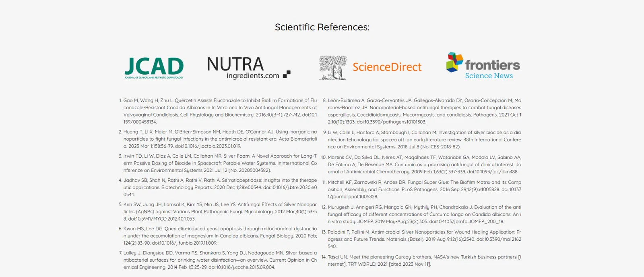Open Jadhav Serratiopeptidase reference 4
Viewport: 644px width, 277px height.
tap(220, 187)
